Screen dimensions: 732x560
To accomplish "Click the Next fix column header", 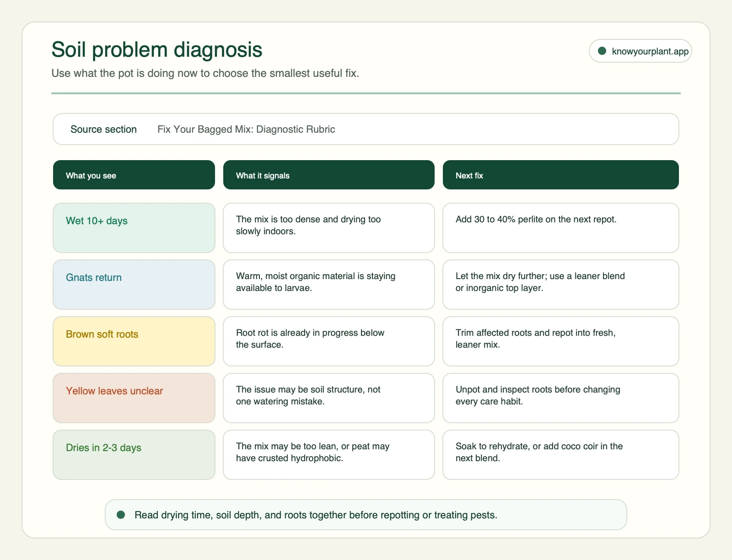I will pyautogui.click(x=561, y=175).
